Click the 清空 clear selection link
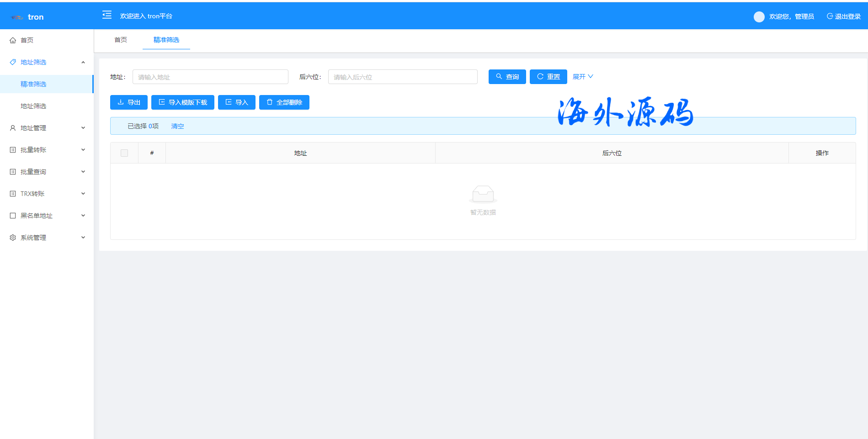 point(177,126)
